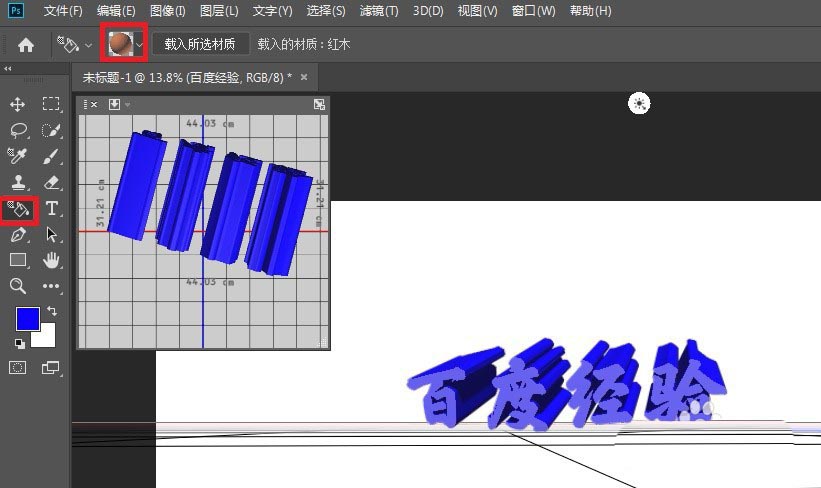Click the 载入所选材质 button

pos(200,45)
